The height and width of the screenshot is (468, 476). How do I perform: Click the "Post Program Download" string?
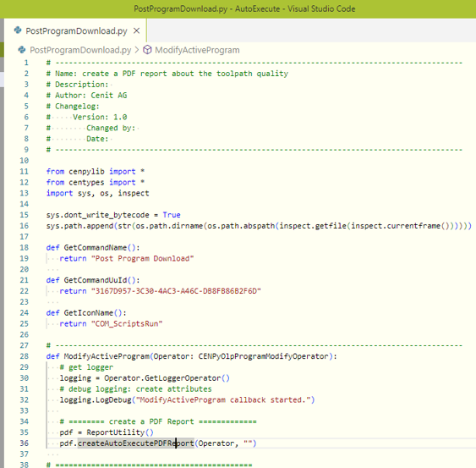coord(142,258)
